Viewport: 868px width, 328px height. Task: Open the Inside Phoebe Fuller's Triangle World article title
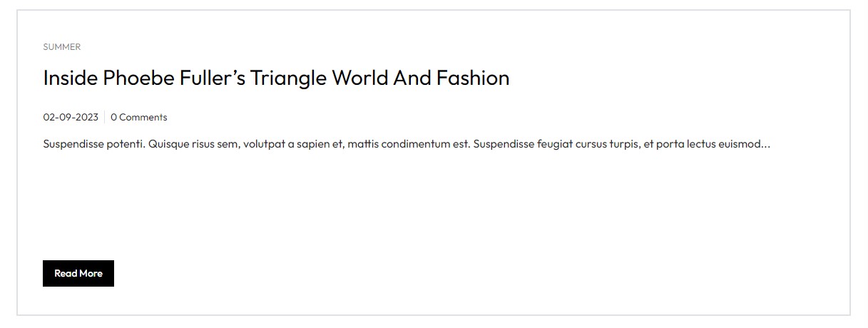tap(276, 78)
